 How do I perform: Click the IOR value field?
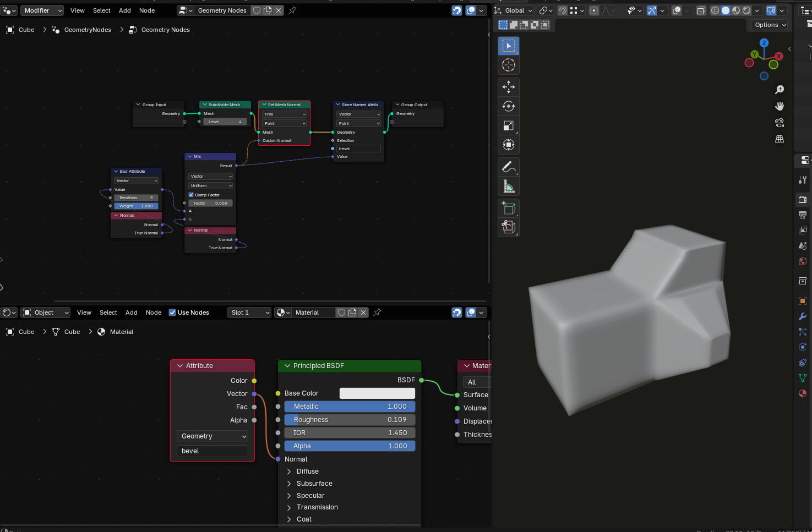click(350, 433)
